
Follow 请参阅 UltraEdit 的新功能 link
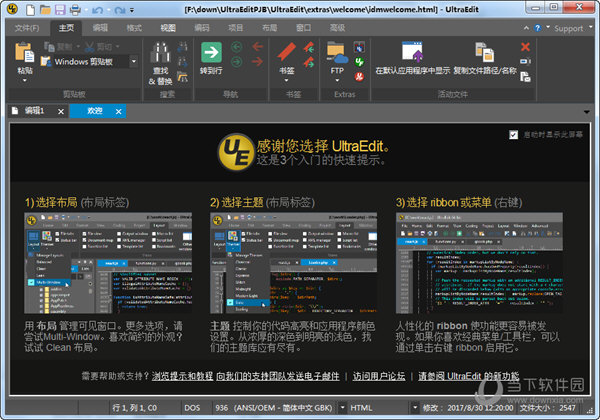(x=469, y=376)
